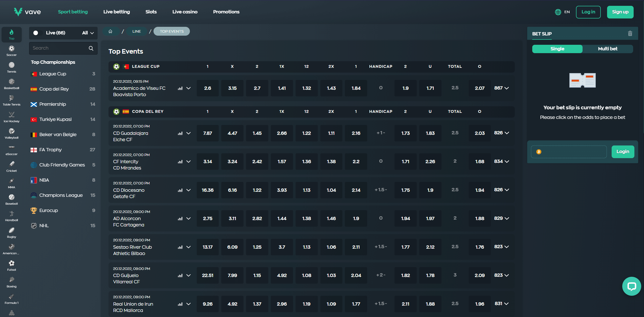Open statistics icon for CD Guadalajara match
644x317 pixels.
pos(180,133)
